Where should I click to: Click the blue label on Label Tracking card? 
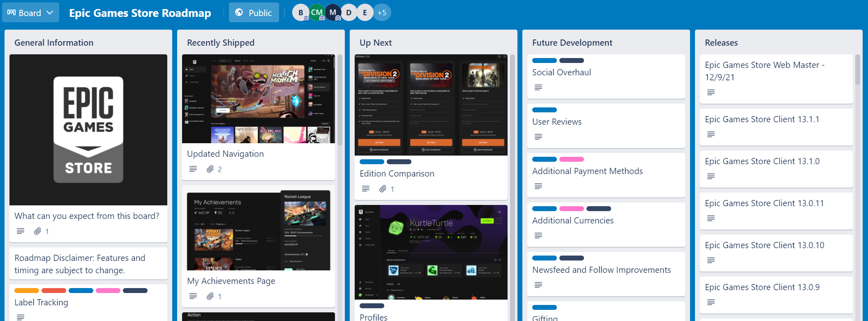click(x=81, y=291)
